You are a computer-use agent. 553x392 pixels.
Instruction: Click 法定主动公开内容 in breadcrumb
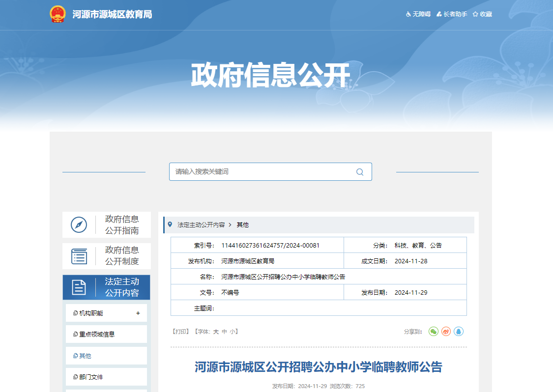coord(201,225)
